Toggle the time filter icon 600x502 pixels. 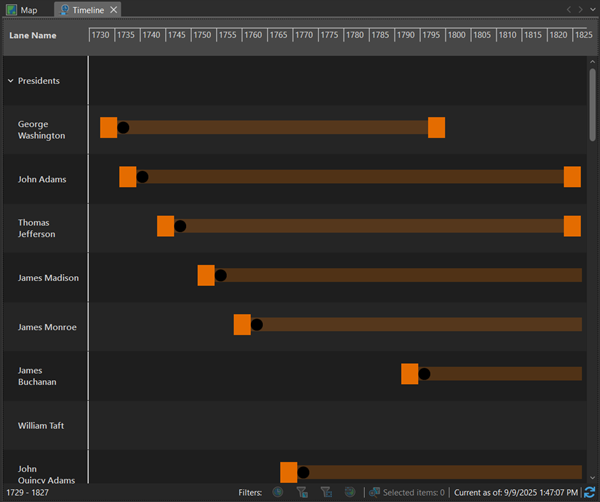(278, 492)
